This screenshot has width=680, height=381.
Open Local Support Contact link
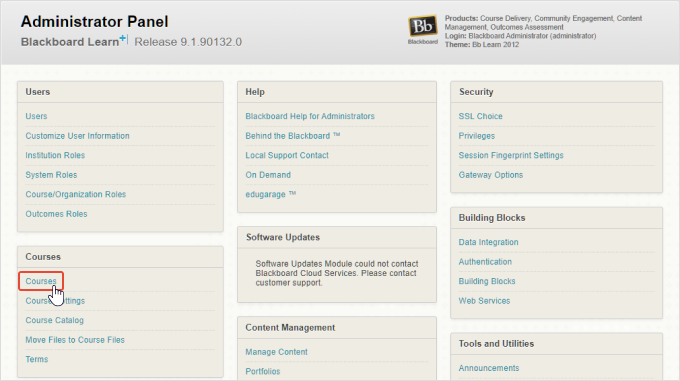[287, 155]
